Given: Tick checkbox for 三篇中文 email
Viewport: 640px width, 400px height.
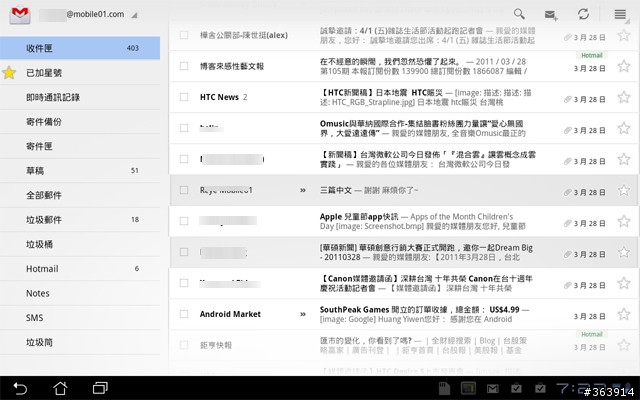Looking at the screenshot, I should pyautogui.click(x=184, y=190).
